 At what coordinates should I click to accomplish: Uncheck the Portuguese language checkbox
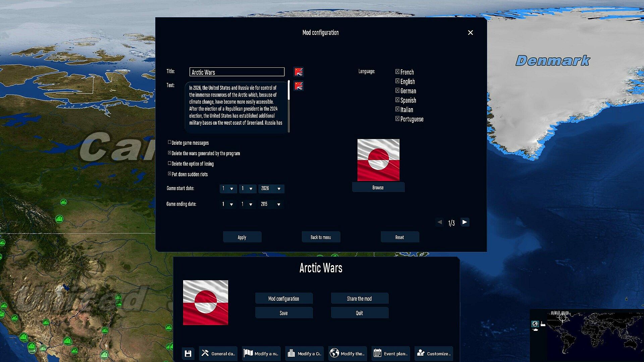(x=397, y=119)
